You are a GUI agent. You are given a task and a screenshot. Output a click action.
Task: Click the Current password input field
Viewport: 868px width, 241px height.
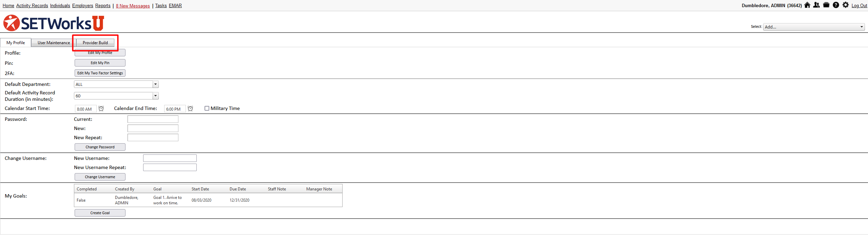click(153, 119)
